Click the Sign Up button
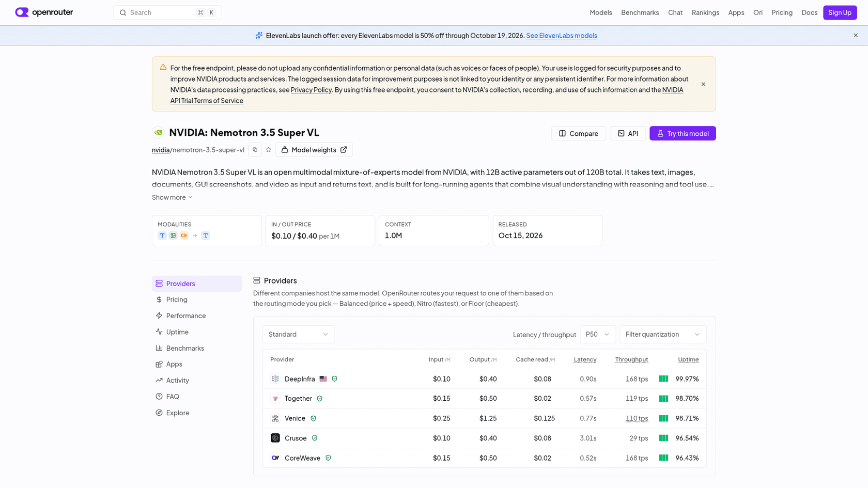The height and width of the screenshot is (488, 868). pyautogui.click(x=840, y=12)
